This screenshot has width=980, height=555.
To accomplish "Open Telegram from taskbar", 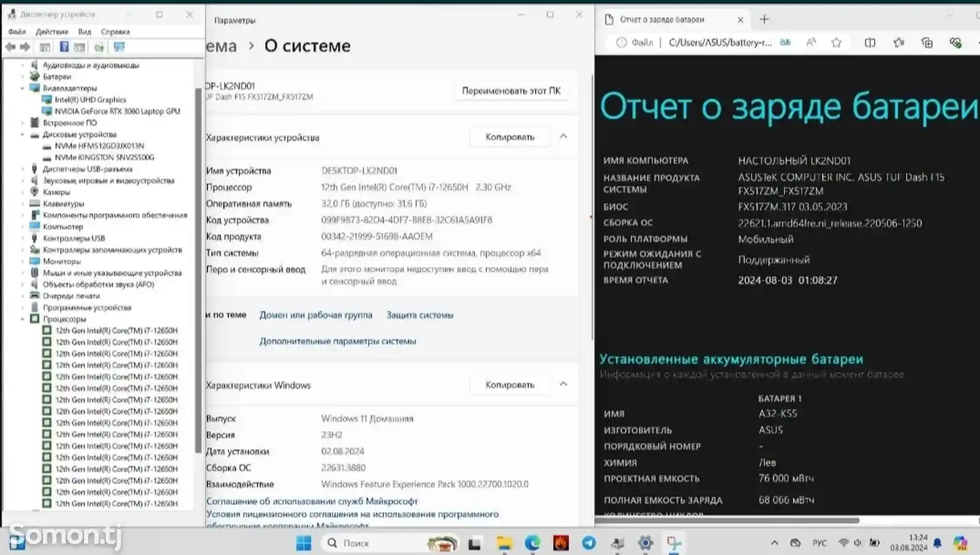I will (589, 543).
